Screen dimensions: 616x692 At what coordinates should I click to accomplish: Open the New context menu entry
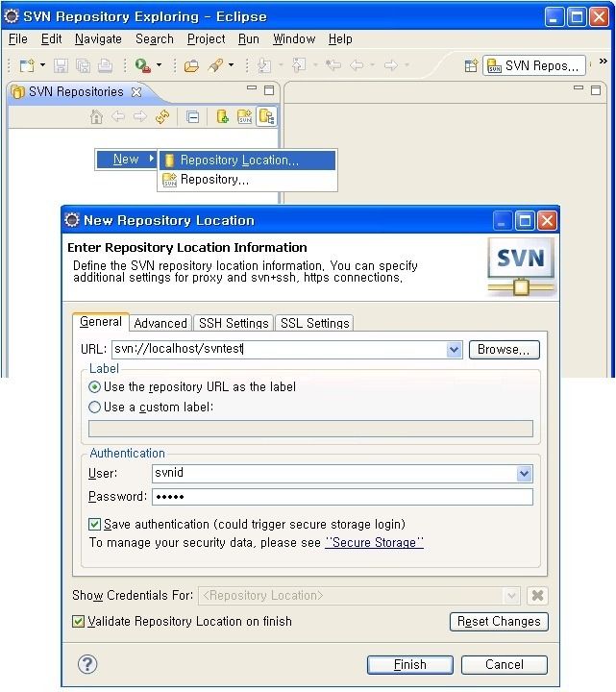pyautogui.click(x=126, y=160)
